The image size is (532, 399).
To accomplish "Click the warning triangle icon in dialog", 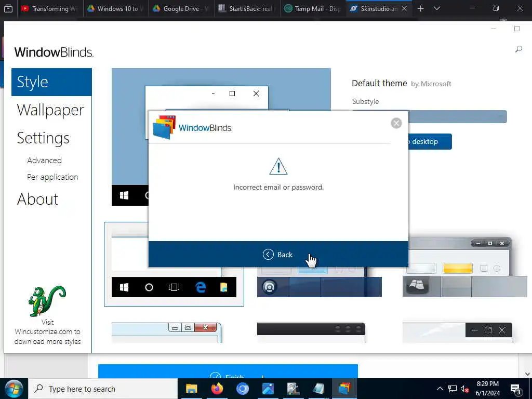I will (278, 166).
